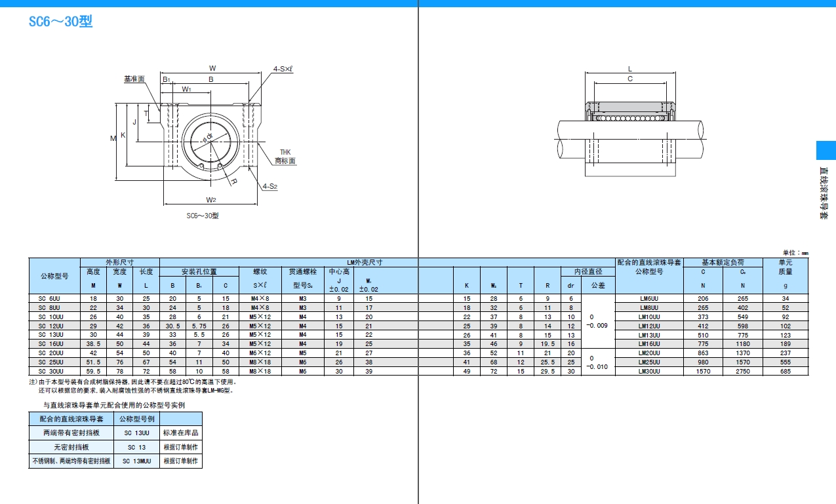836x504 pixels.
Task: Click the 外形尺寸 column group header
Action: (x=119, y=262)
